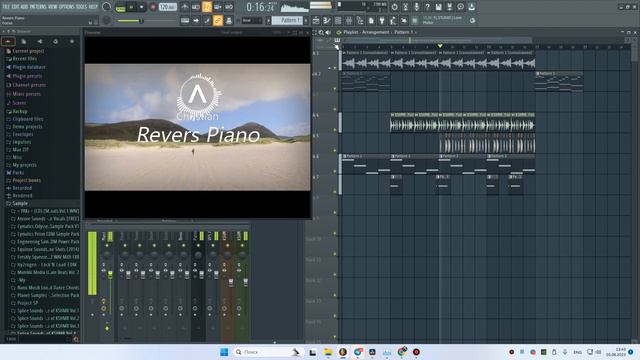Open the OPTIONS menu
The image size is (640, 360).
coord(67,7)
